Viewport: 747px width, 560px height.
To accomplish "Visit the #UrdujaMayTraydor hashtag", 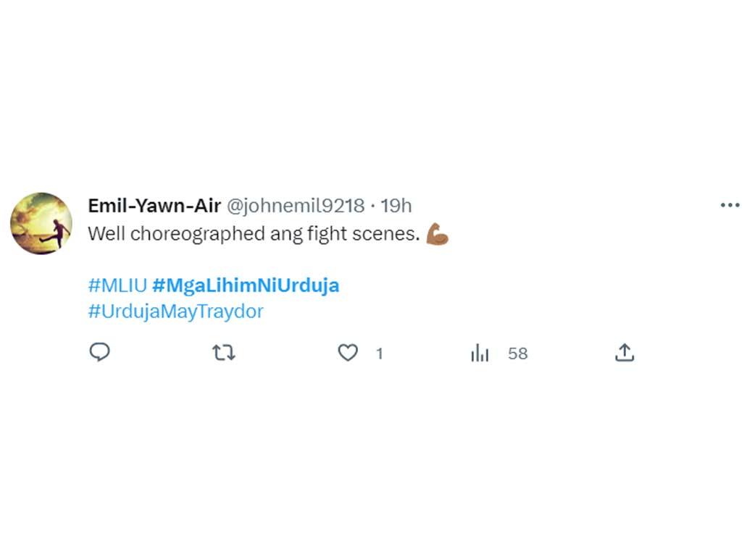I will [x=176, y=312].
